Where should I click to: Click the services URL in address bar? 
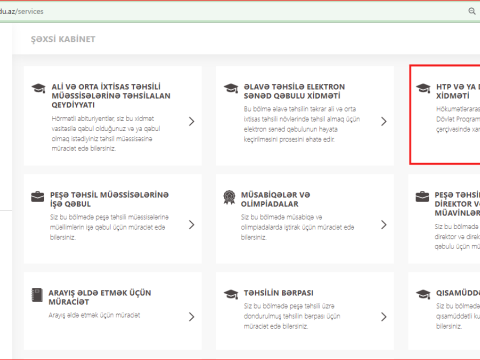point(22,11)
